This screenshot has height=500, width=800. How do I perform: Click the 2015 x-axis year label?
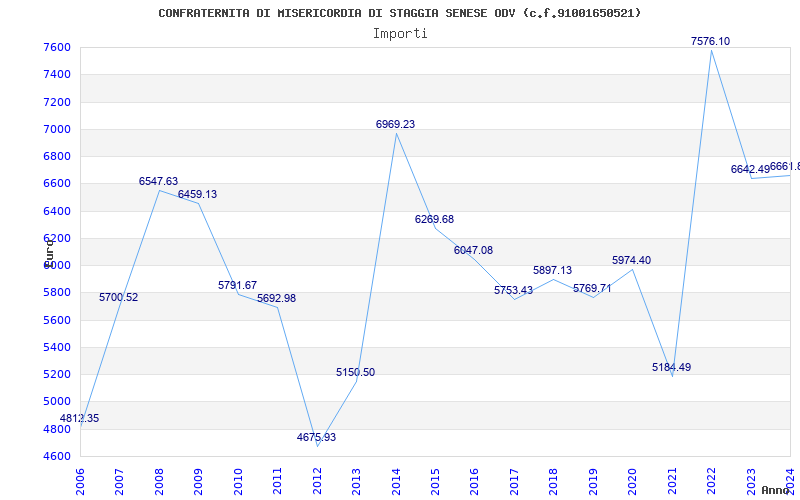(x=435, y=481)
